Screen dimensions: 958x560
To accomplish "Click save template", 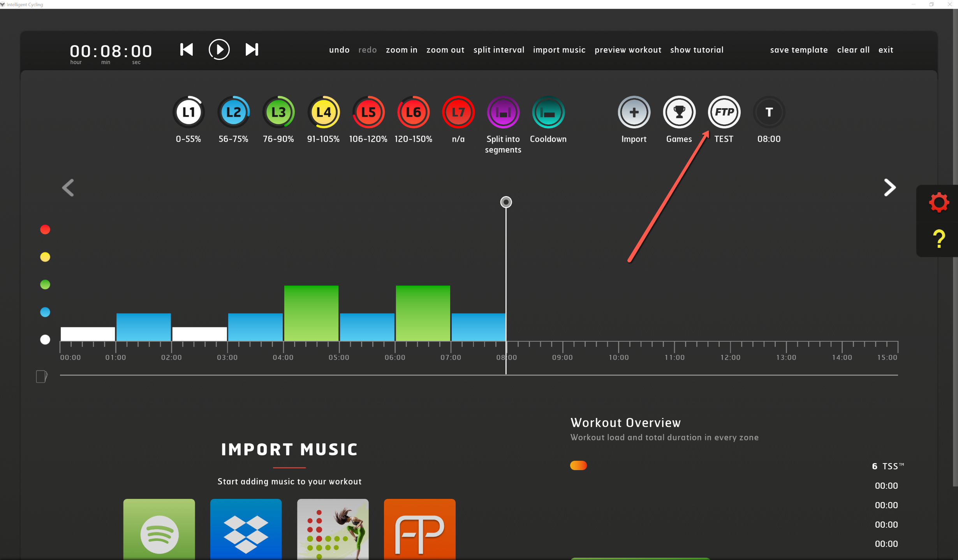I will (799, 50).
